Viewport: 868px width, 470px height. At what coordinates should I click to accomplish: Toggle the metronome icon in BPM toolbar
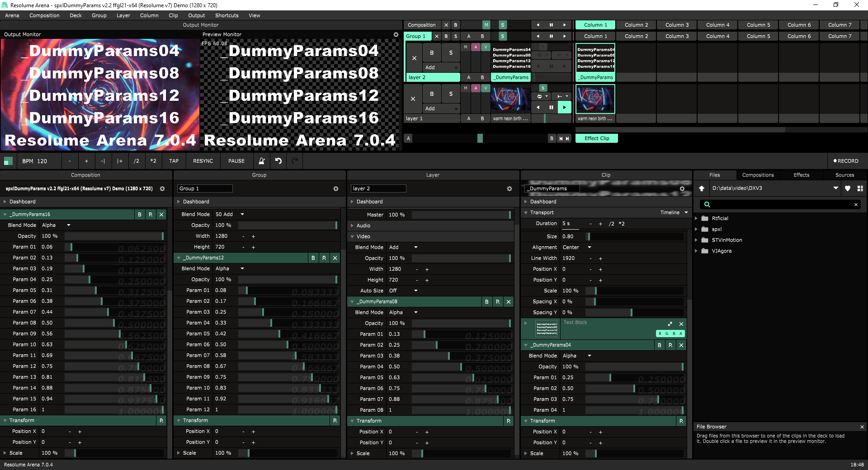[261, 161]
